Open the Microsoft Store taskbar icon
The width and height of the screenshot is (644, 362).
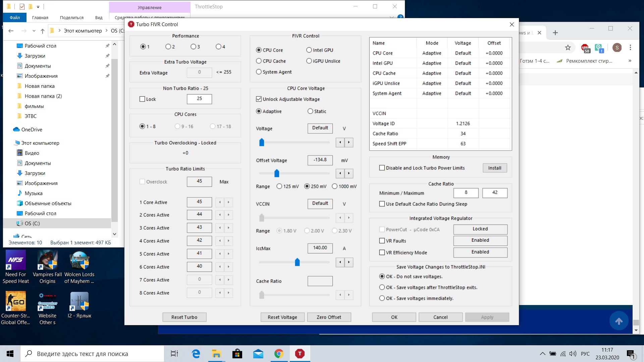[x=237, y=354]
